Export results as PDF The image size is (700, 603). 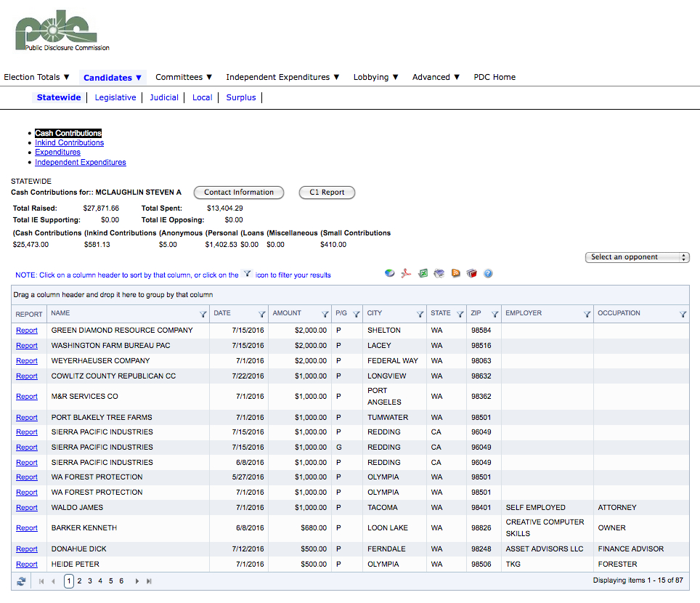pos(407,274)
